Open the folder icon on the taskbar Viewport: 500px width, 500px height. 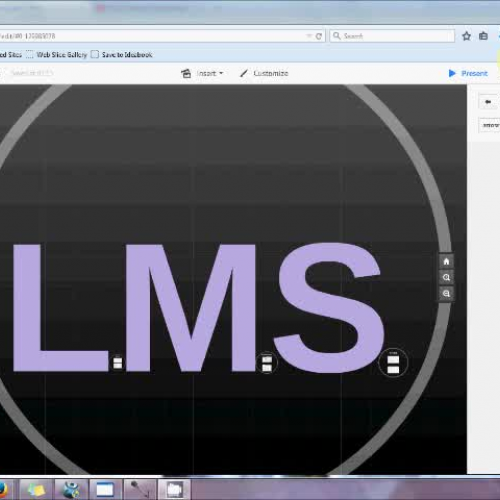click(x=174, y=490)
